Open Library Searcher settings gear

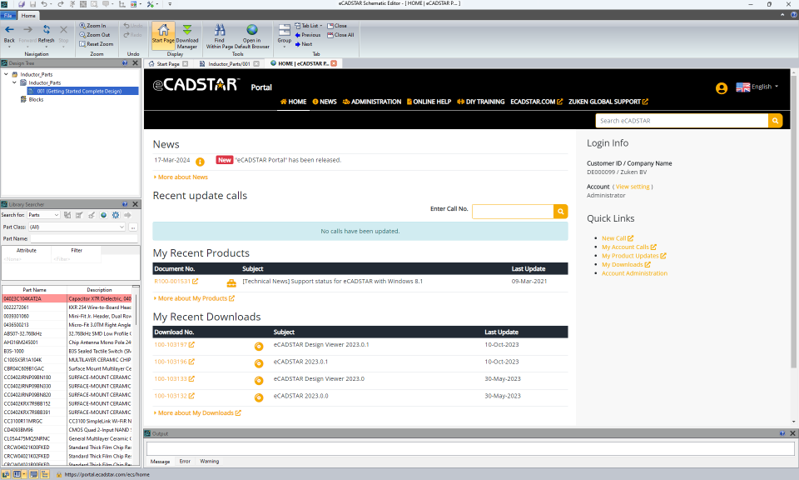[x=116, y=215]
